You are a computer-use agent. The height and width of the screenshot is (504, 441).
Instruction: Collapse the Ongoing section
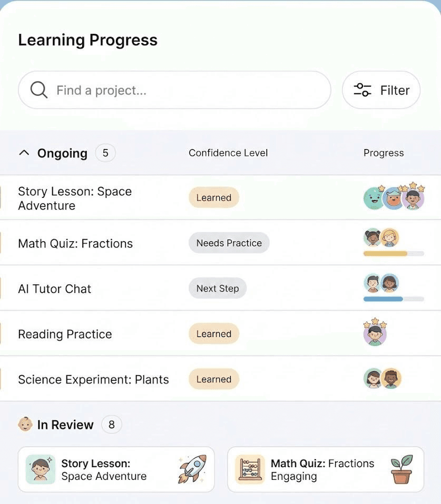(23, 152)
